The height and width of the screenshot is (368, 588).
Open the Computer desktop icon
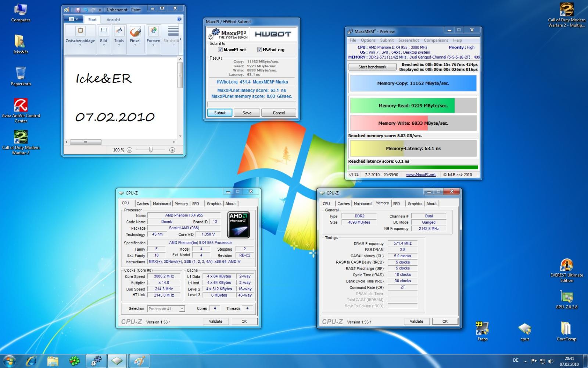click(21, 12)
